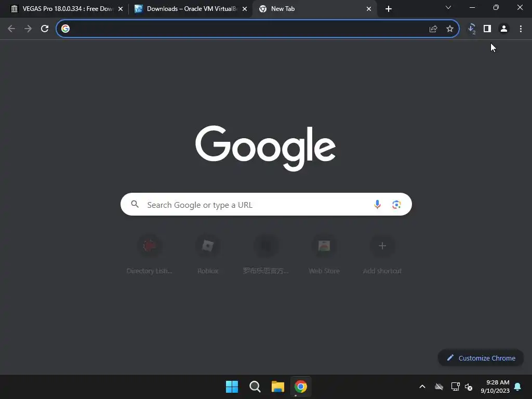Click Add shortcut plus tile

[382, 255]
